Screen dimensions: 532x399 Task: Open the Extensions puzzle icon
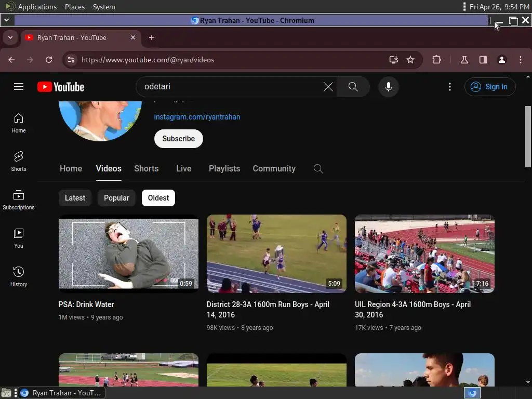(x=436, y=60)
